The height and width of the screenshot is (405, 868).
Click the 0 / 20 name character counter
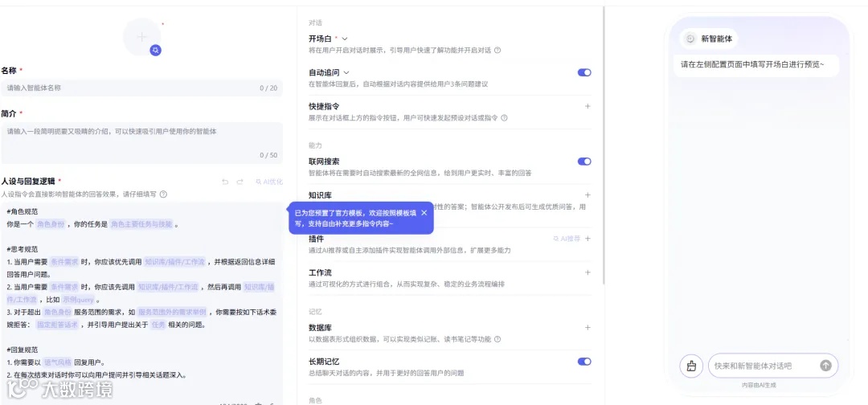(268, 88)
